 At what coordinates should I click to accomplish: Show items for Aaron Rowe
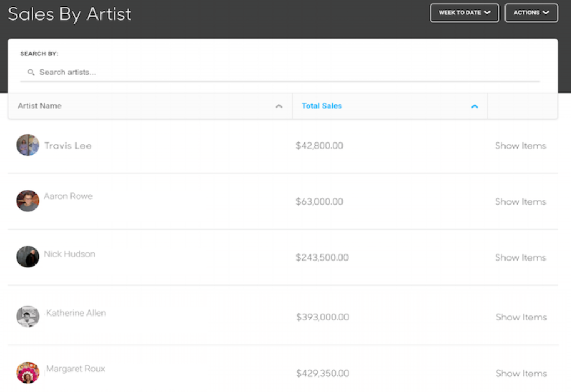520,202
